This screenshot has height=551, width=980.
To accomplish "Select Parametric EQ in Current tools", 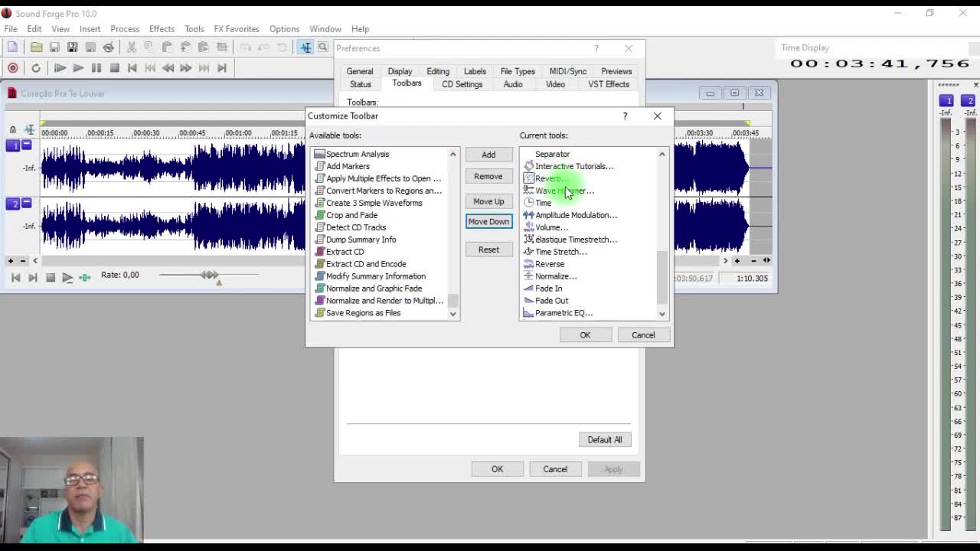I will (x=558, y=313).
